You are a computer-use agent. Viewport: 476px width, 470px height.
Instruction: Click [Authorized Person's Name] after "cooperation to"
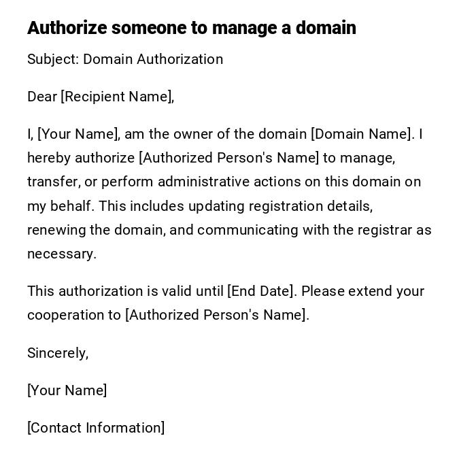coord(216,315)
